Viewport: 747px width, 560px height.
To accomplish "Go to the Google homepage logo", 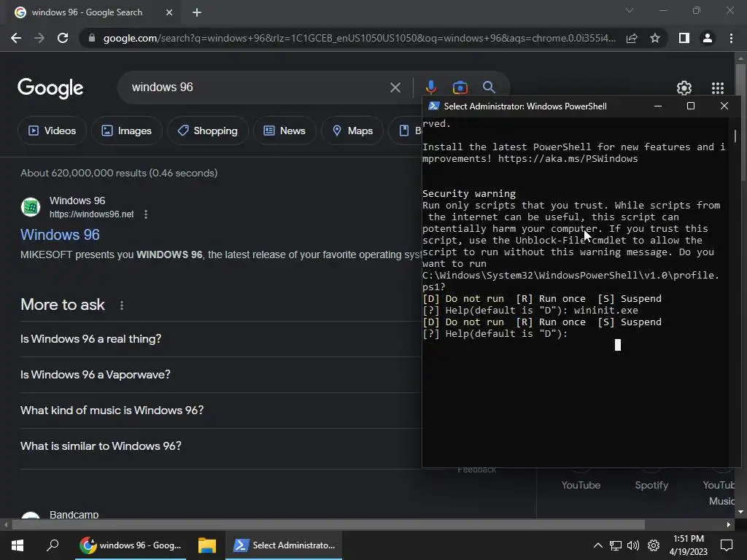I will click(x=50, y=88).
